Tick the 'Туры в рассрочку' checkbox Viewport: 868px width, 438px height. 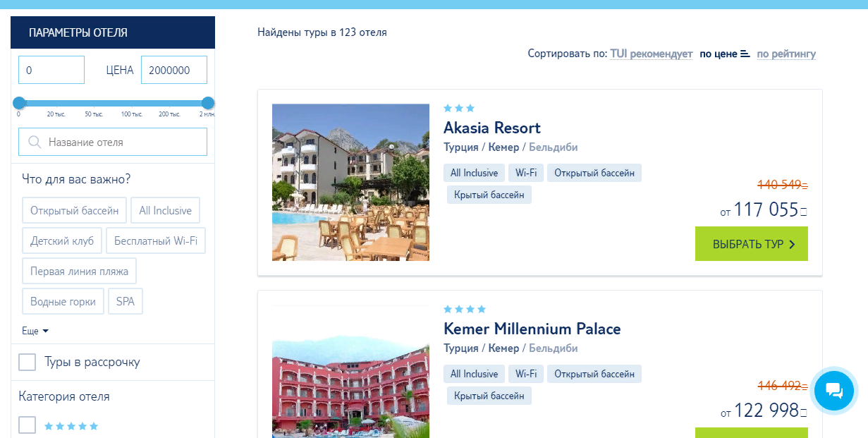coord(27,363)
